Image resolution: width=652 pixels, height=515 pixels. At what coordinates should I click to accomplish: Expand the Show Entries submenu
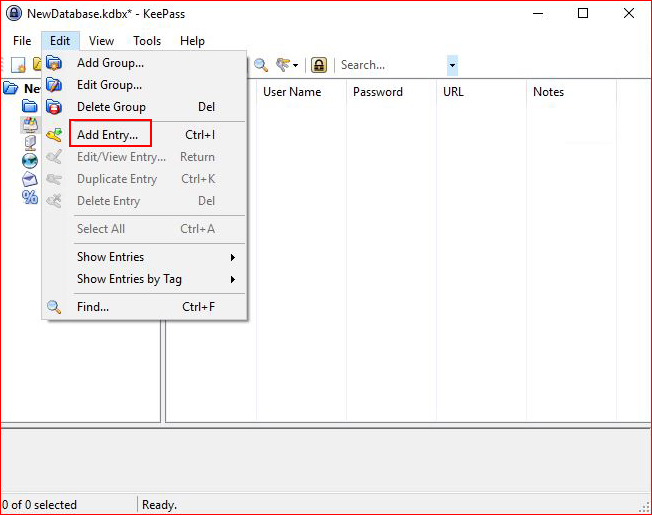click(x=144, y=257)
